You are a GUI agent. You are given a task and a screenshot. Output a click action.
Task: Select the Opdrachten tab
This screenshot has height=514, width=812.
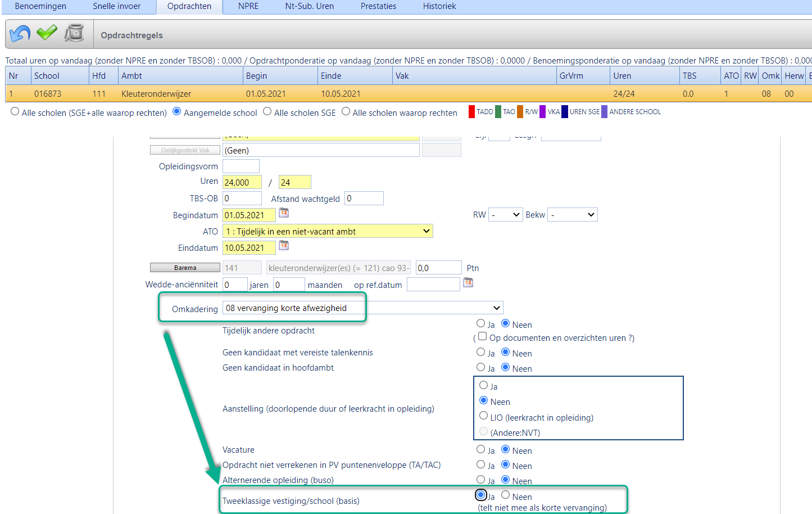coord(189,6)
